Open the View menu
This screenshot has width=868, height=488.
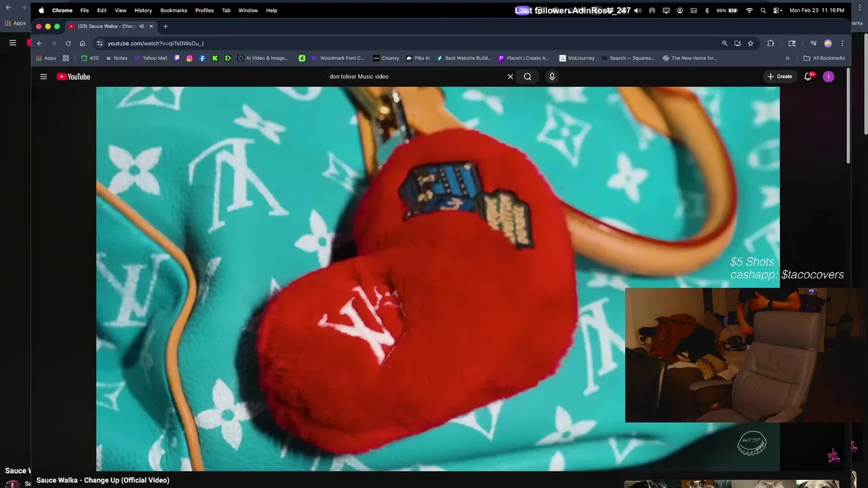(x=121, y=10)
